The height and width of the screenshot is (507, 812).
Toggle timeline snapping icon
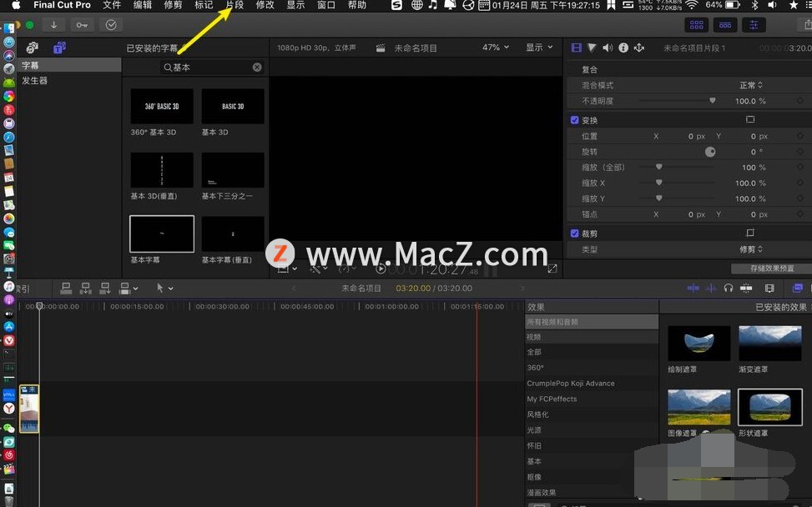(746, 289)
